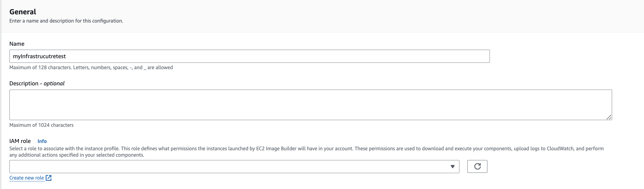Image resolution: width=644 pixels, height=189 pixels.
Task: Follow the Create new role link
Action: click(x=27, y=178)
